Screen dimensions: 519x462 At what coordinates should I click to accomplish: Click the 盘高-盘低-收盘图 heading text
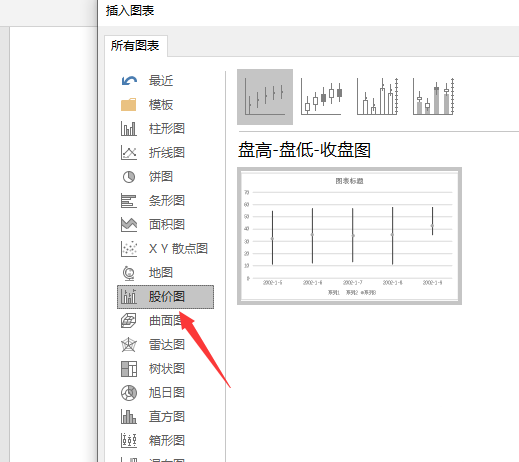pyautogui.click(x=304, y=150)
